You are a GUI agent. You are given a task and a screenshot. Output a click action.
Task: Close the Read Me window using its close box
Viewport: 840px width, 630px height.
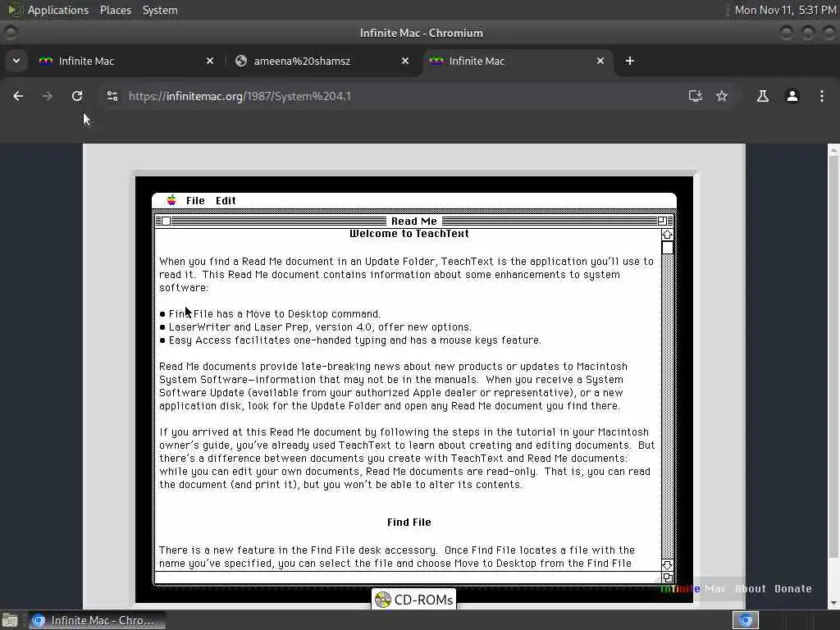coord(166,221)
